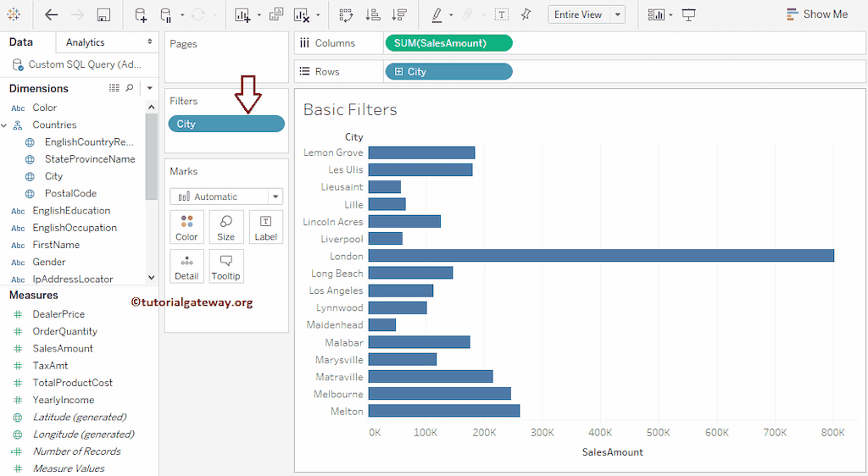The height and width of the screenshot is (476, 868).
Task: Save the workbook with the save icon
Action: pyautogui.click(x=103, y=14)
